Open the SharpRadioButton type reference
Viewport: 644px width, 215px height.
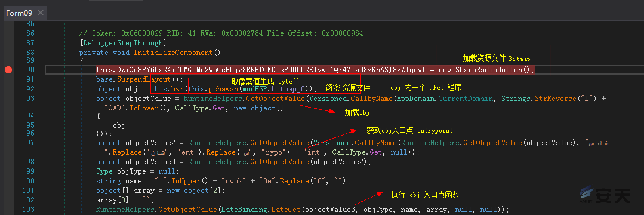click(490, 70)
